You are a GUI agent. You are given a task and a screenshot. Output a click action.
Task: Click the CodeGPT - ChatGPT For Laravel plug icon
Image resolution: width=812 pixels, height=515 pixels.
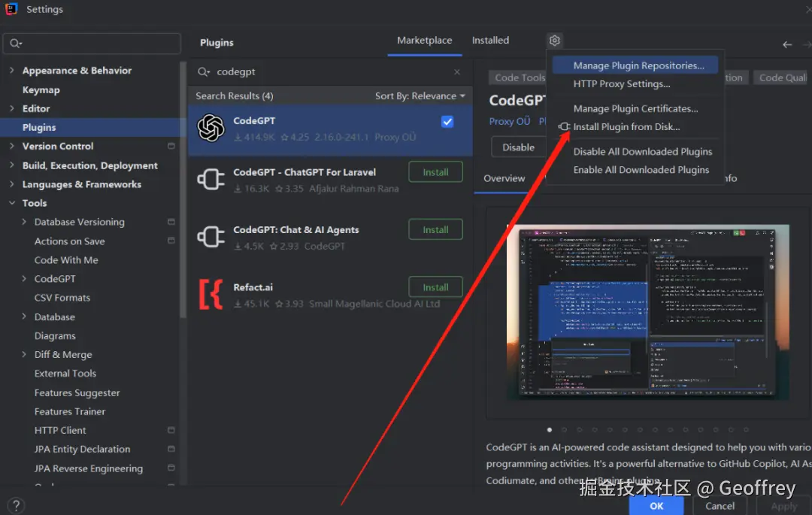tap(211, 179)
